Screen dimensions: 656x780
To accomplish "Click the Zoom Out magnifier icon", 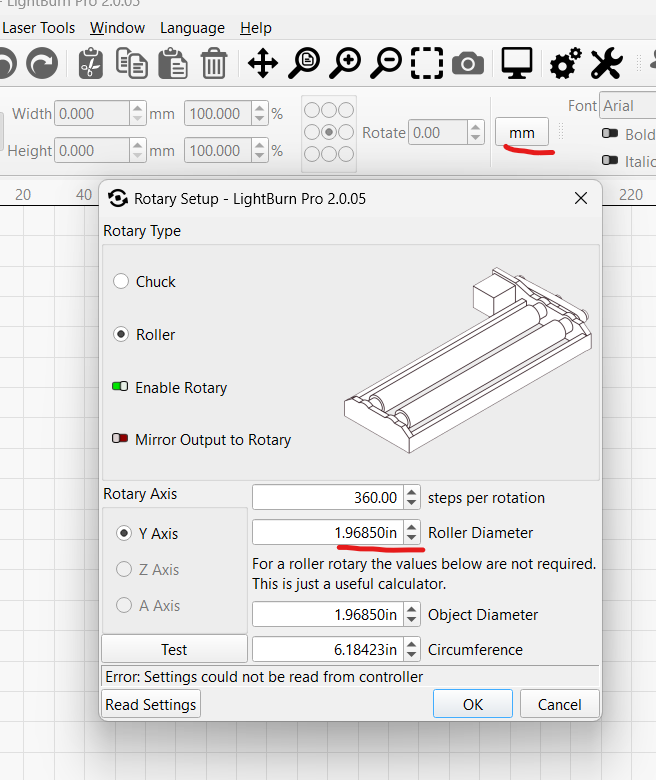I will [x=386, y=64].
